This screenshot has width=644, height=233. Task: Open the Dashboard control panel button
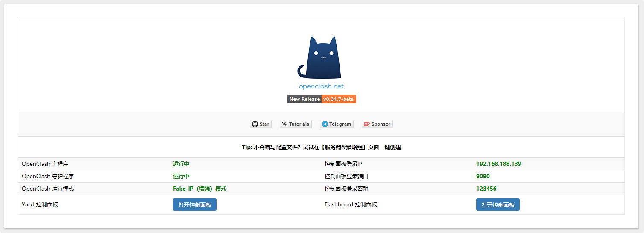[x=498, y=205]
